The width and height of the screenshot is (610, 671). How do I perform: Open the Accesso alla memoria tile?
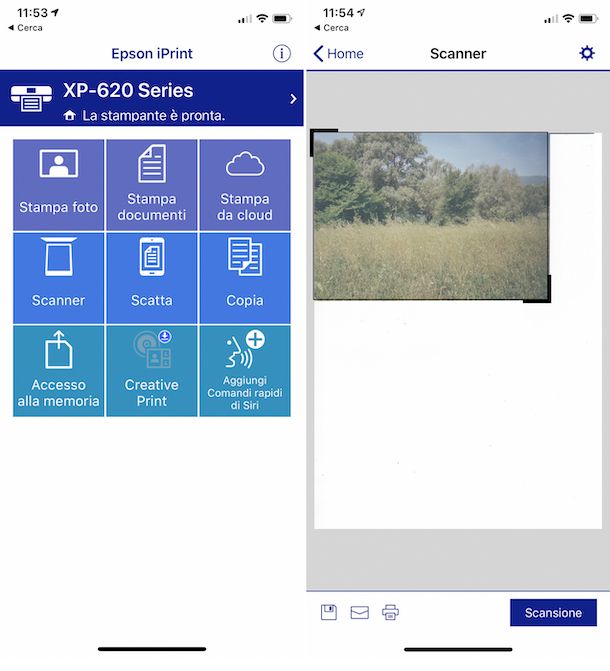coord(59,371)
